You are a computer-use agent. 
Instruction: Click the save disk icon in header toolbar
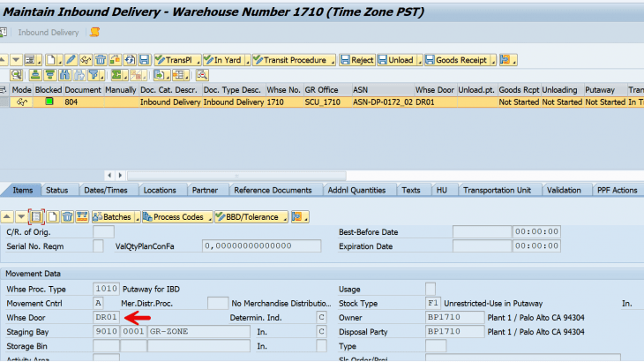tap(144, 60)
